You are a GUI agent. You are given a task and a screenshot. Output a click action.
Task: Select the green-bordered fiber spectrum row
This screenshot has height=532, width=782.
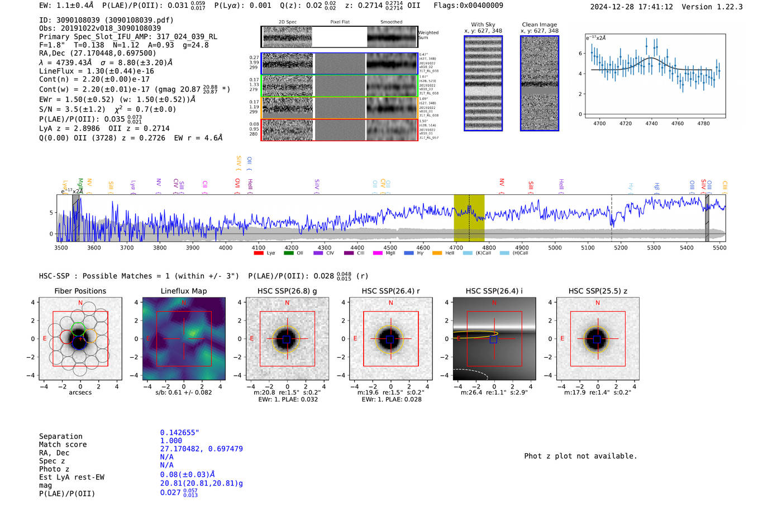tap(340, 86)
